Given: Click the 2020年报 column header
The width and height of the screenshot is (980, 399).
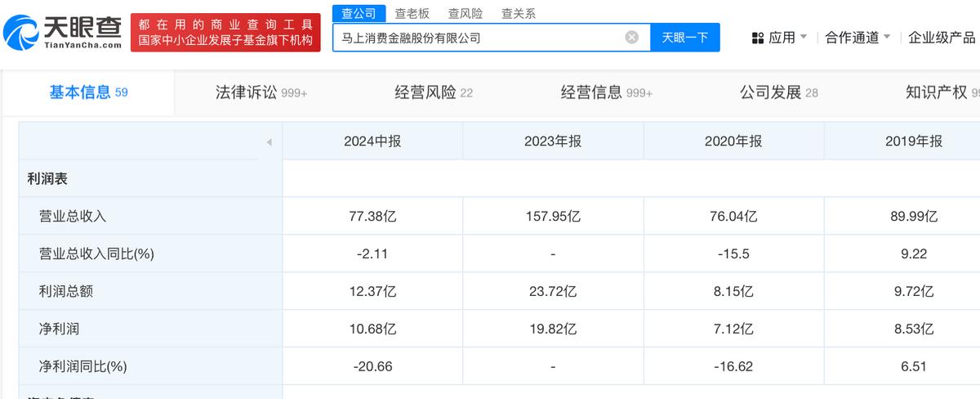Looking at the screenshot, I should pos(733,141).
